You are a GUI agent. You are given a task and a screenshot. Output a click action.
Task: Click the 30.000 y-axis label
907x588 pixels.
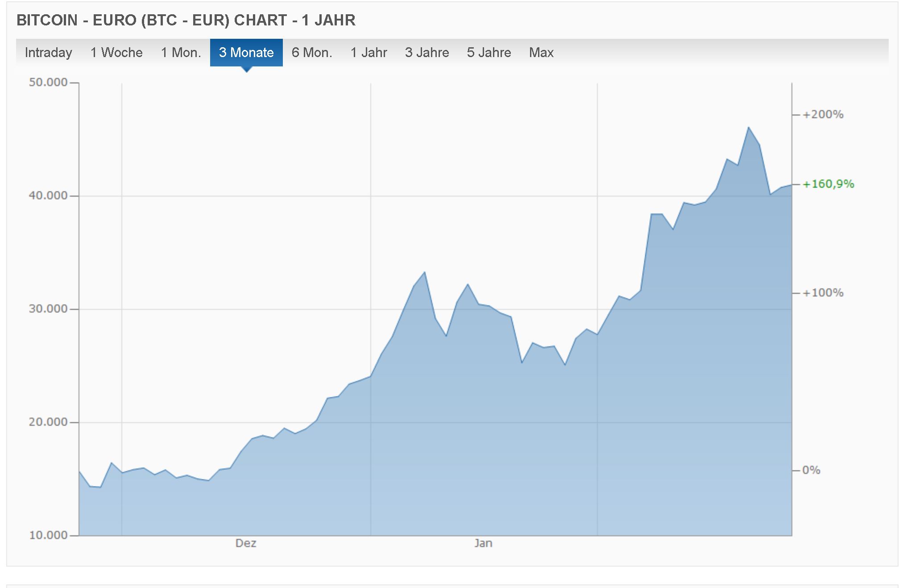tap(48, 309)
